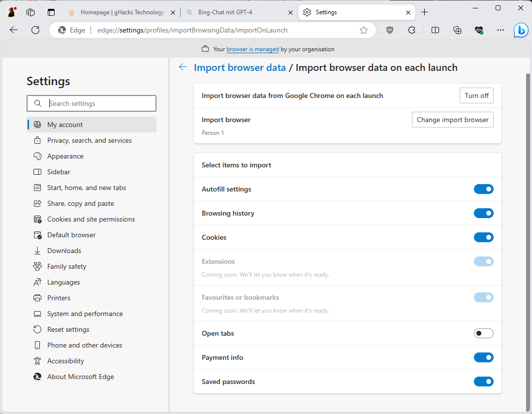
Task: Go back with the browser back arrow
Action: (x=14, y=30)
